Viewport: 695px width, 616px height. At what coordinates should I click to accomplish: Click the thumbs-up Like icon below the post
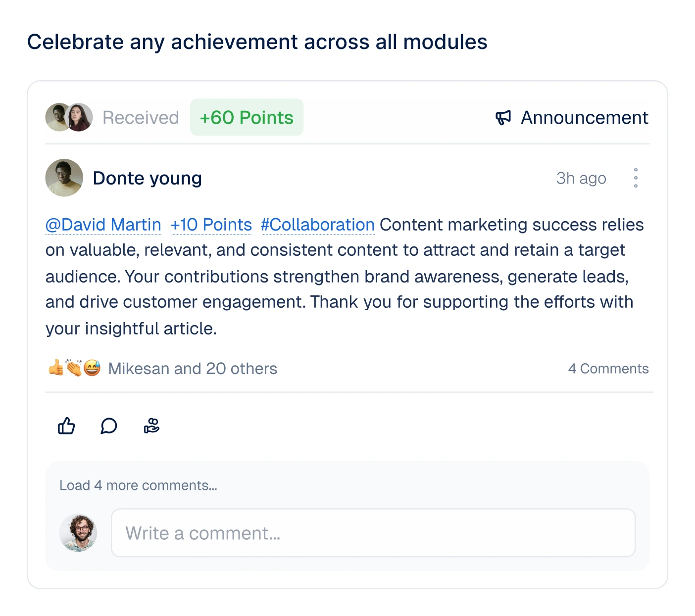coord(66,426)
